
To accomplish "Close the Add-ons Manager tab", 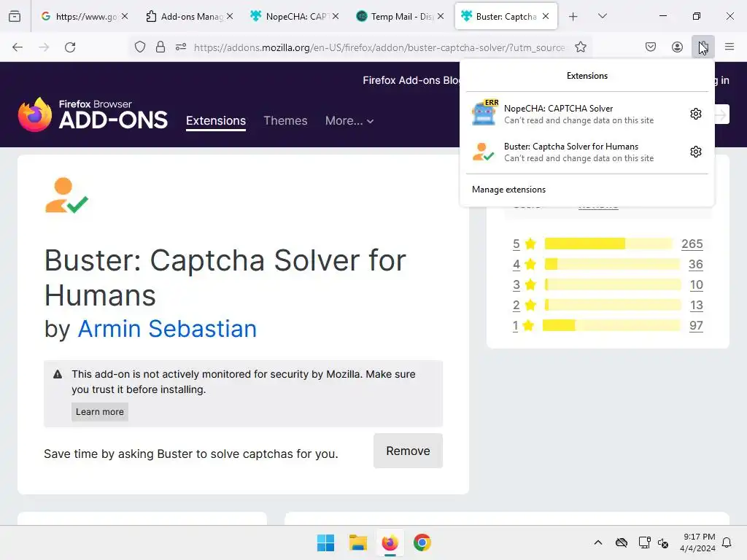I will point(230,16).
